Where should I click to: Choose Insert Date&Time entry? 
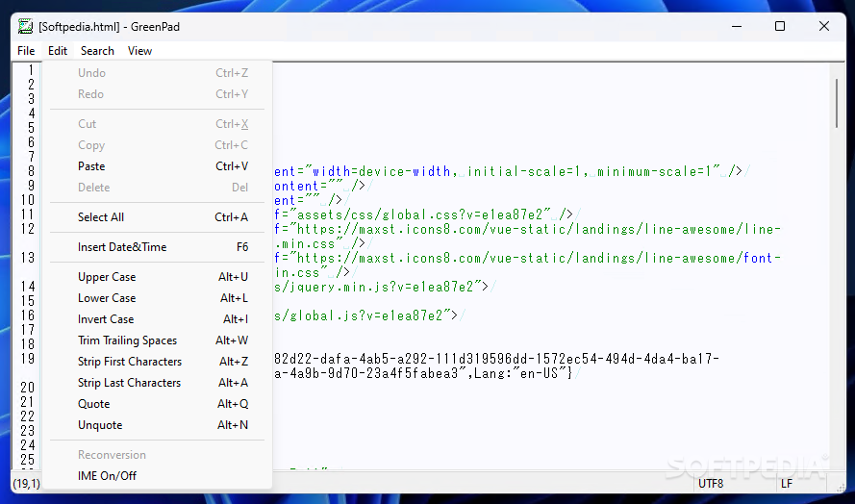pos(157,247)
